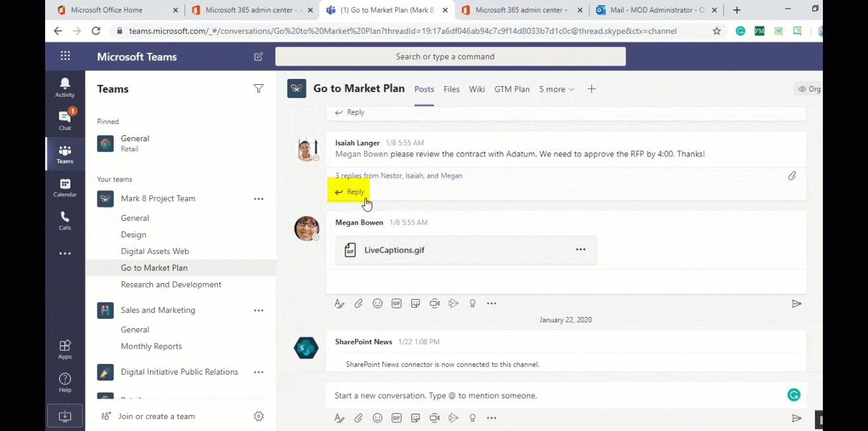Viewport: 868px width, 431px height.
Task: Add a tab with the plus icon
Action: (x=591, y=89)
